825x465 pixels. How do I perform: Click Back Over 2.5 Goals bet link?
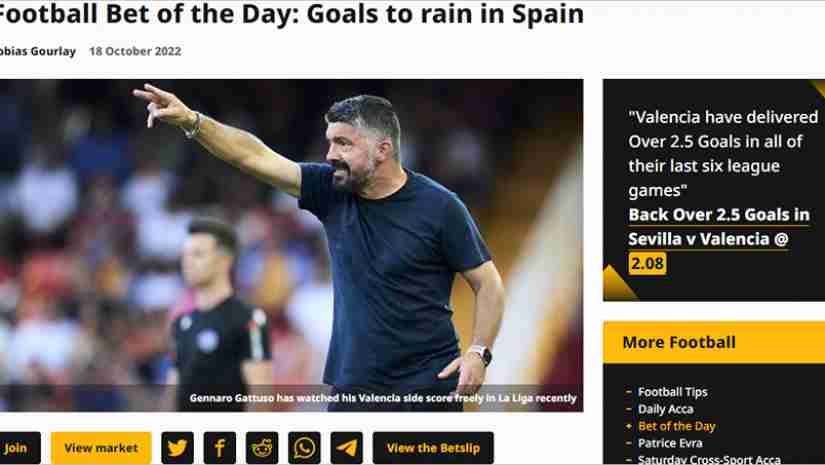click(719, 227)
